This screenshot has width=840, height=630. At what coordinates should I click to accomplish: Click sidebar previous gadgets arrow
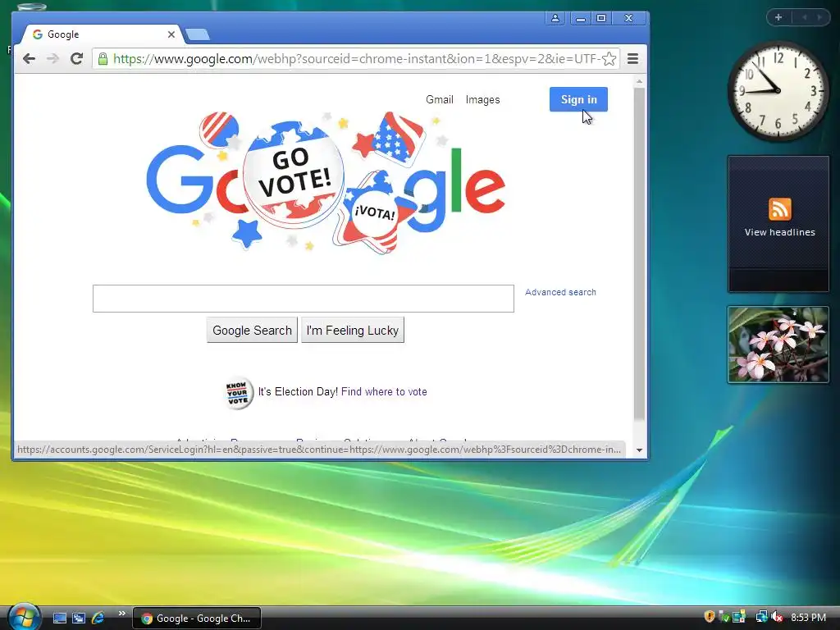[x=804, y=17]
